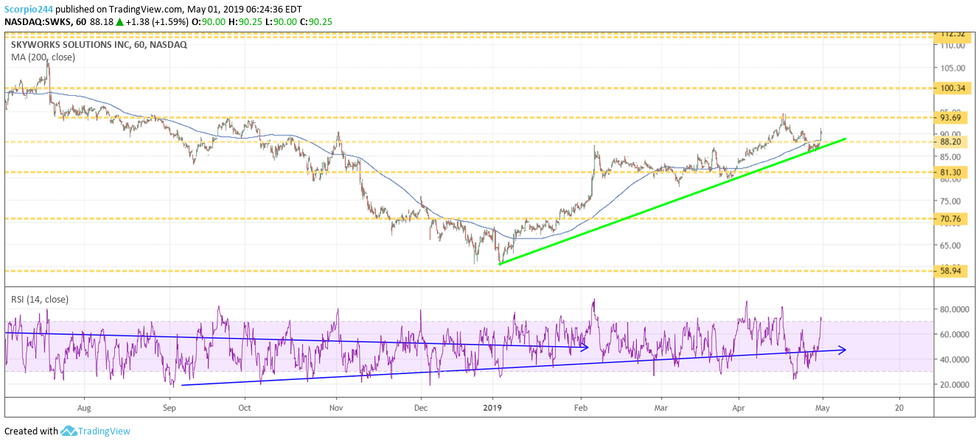Click the TradingView cloud logo icon
This screenshot has width=980, height=444.
(x=69, y=431)
